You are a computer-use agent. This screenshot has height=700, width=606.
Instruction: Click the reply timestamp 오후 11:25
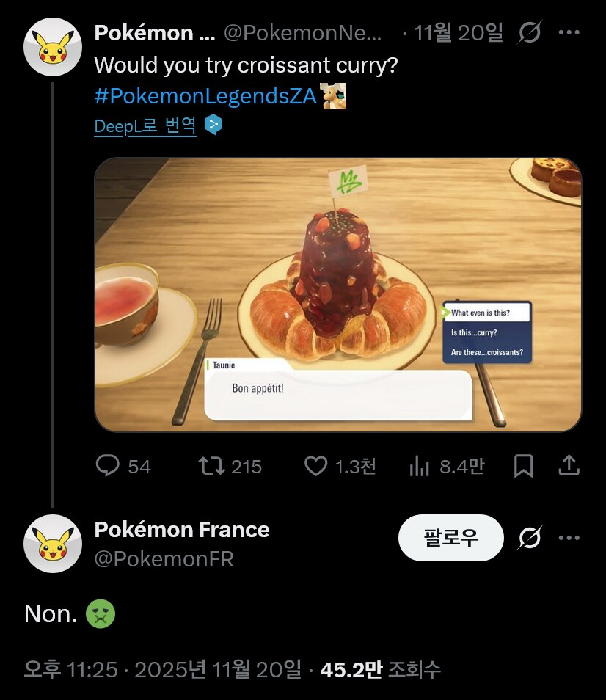70,669
